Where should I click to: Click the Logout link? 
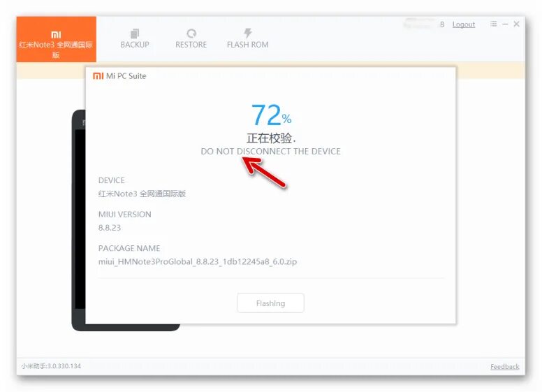tap(464, 24)
